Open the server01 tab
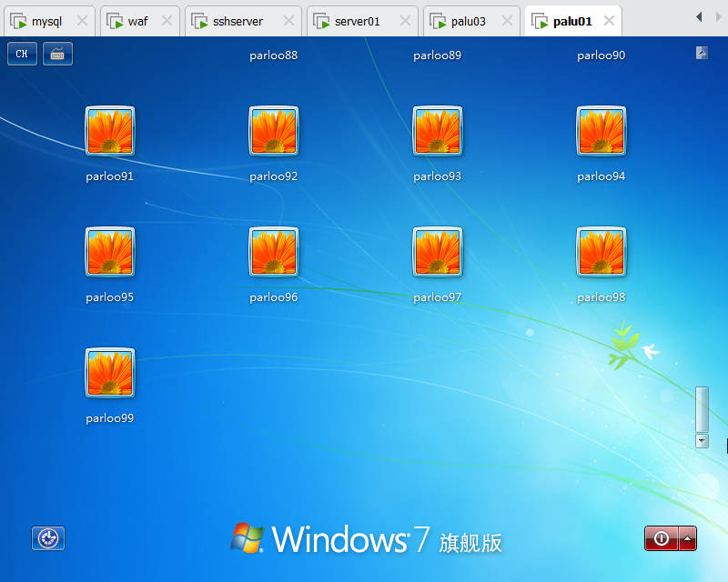 pyautogui.click(x=357, y=21)
